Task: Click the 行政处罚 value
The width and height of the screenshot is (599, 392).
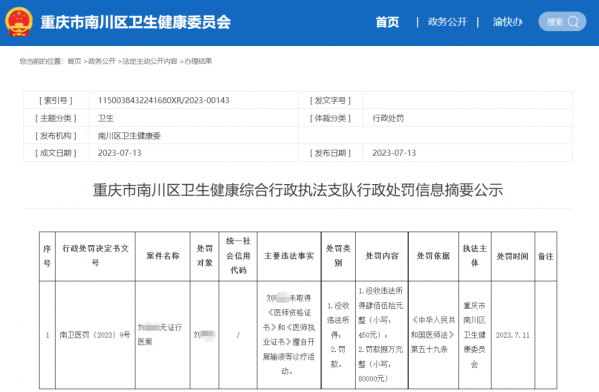Action: pyautogui.click(x=388, y=118)
